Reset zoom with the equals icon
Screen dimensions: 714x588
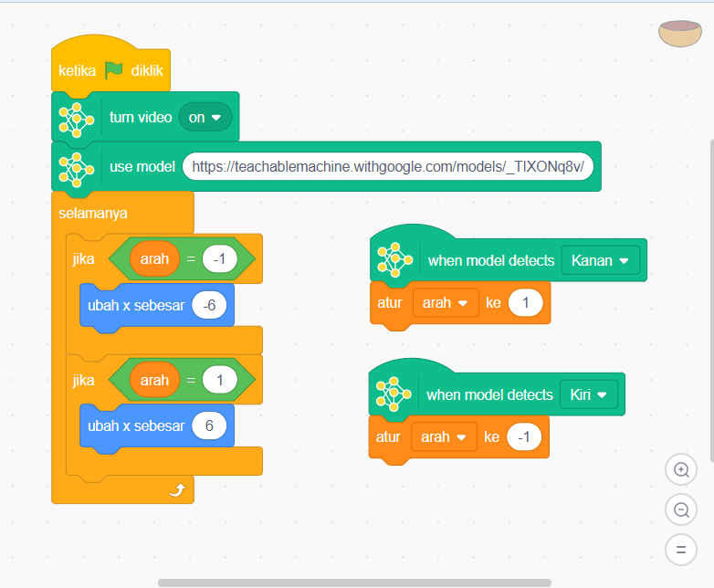coord(680,549)
